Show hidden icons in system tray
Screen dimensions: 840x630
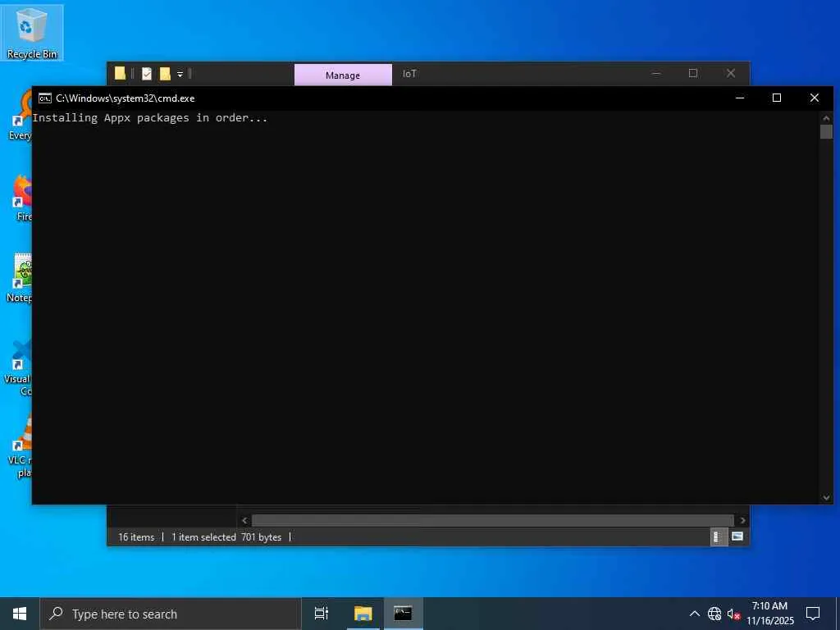694,614
